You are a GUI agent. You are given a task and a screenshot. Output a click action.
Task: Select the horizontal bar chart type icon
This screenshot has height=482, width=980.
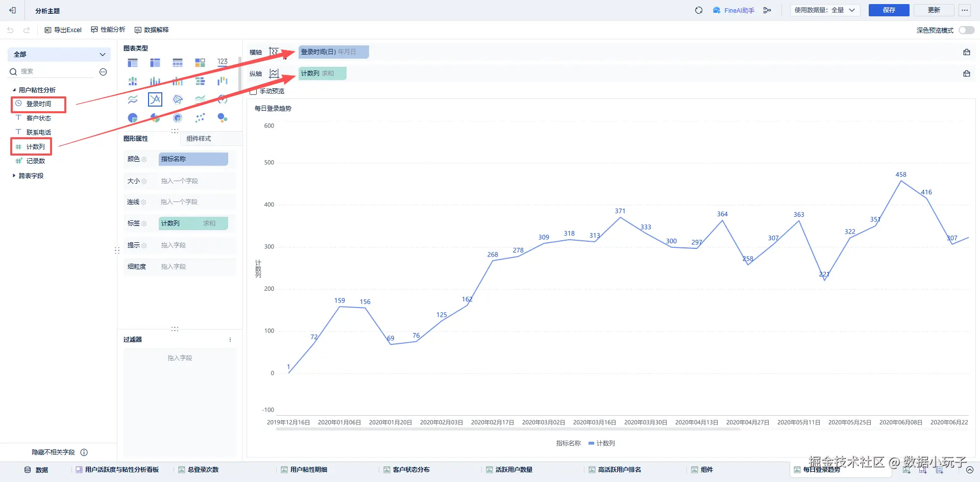200,82
